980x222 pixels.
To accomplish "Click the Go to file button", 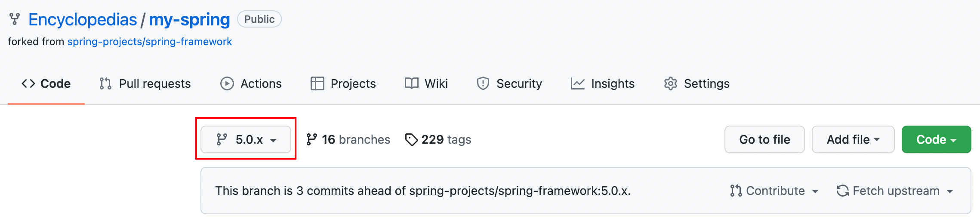I will click(x=765, y=139).
